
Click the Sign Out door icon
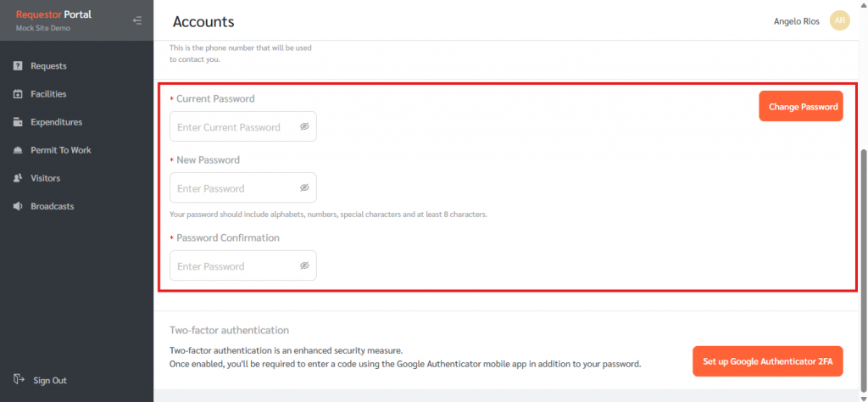[x=19, y=380]
